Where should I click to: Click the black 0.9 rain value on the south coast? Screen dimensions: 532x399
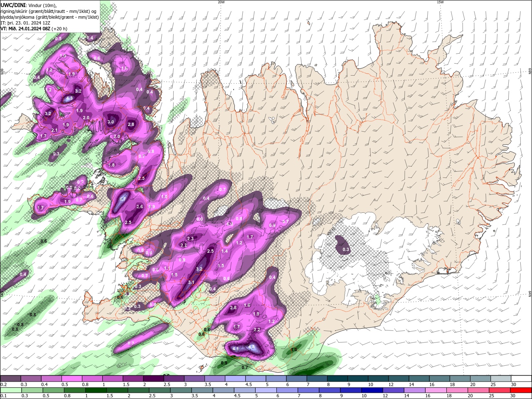224,363
